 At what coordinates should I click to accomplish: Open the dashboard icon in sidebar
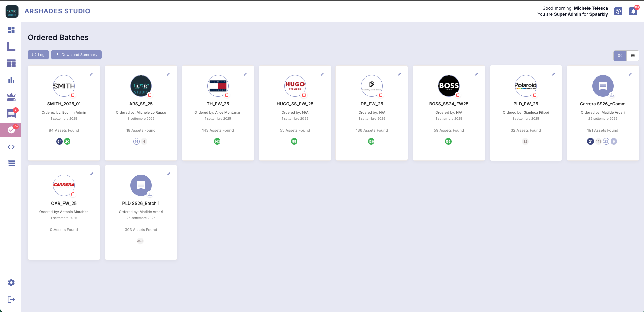pos(11,30)
